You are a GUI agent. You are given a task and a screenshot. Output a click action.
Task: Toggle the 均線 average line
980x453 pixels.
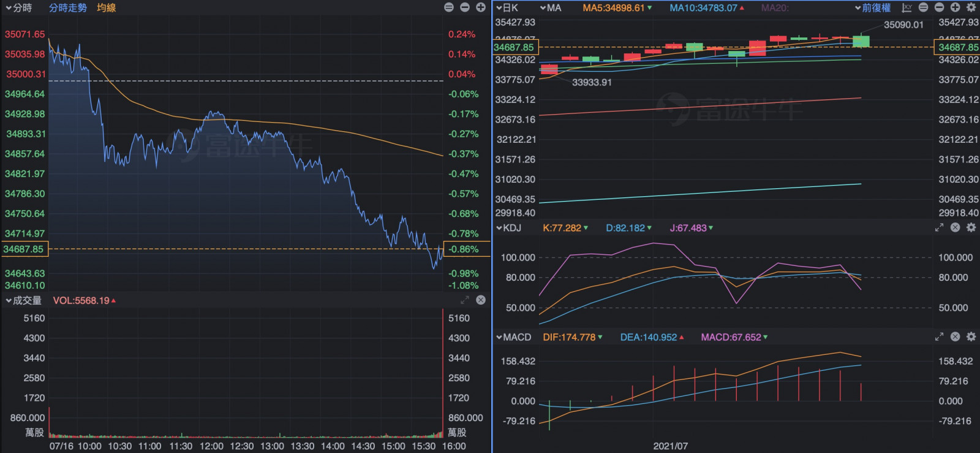tap(107, 8)
